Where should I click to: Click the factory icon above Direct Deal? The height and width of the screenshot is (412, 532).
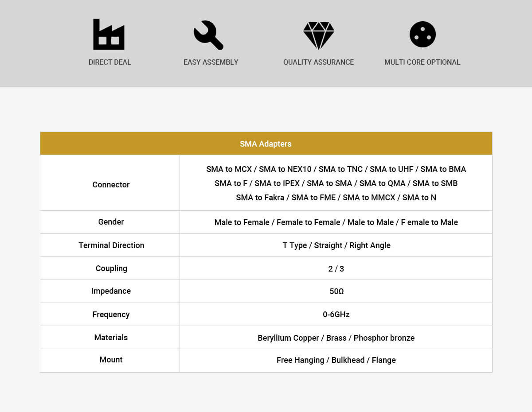[x=109, y=35]
